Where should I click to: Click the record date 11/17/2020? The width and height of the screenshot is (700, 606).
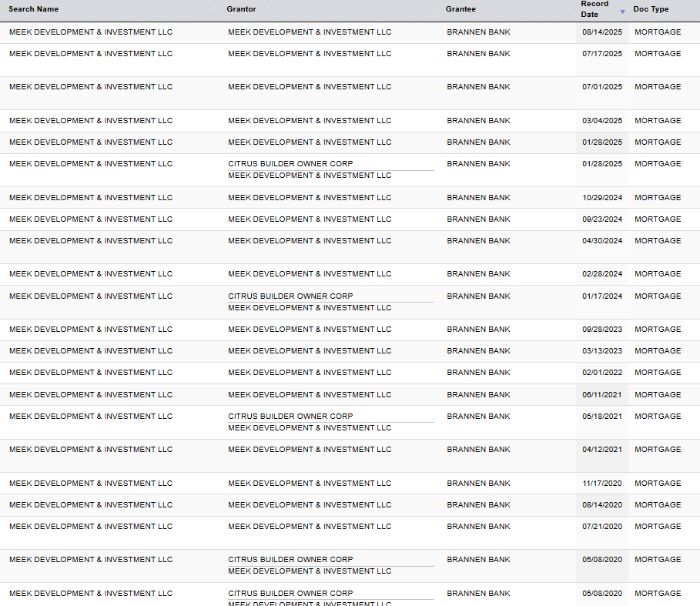601,484
